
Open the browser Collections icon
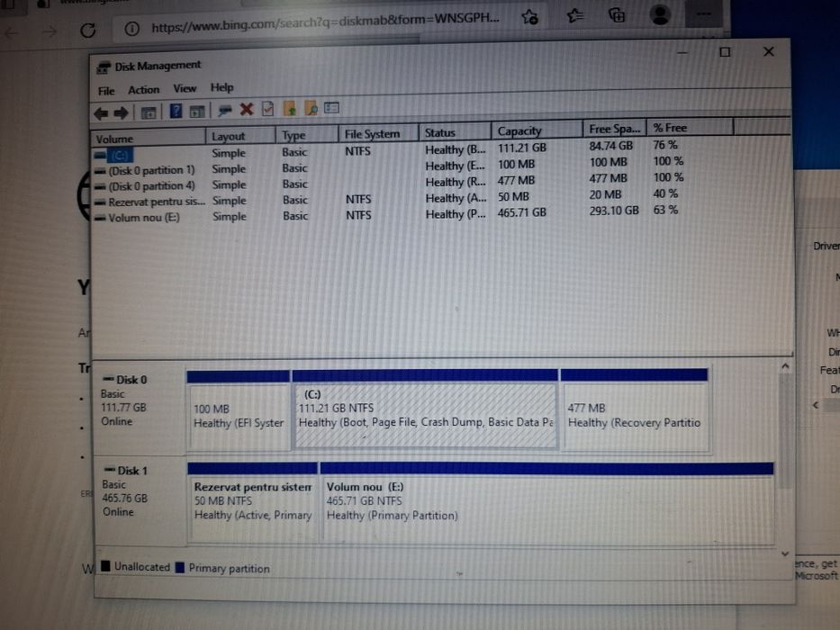click(x=617, y=15)
